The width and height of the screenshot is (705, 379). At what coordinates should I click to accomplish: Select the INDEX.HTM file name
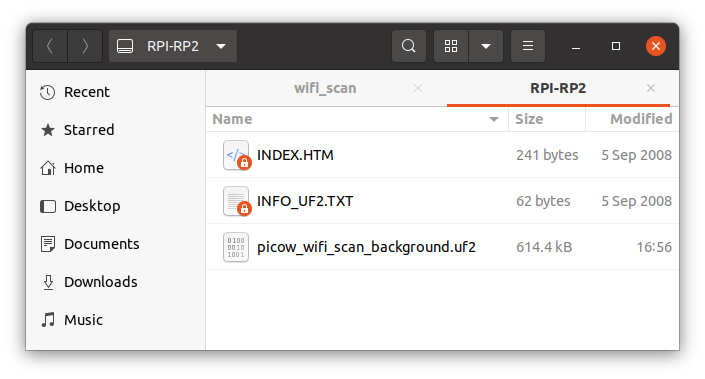pyautogui.click(x=295, y=155)
